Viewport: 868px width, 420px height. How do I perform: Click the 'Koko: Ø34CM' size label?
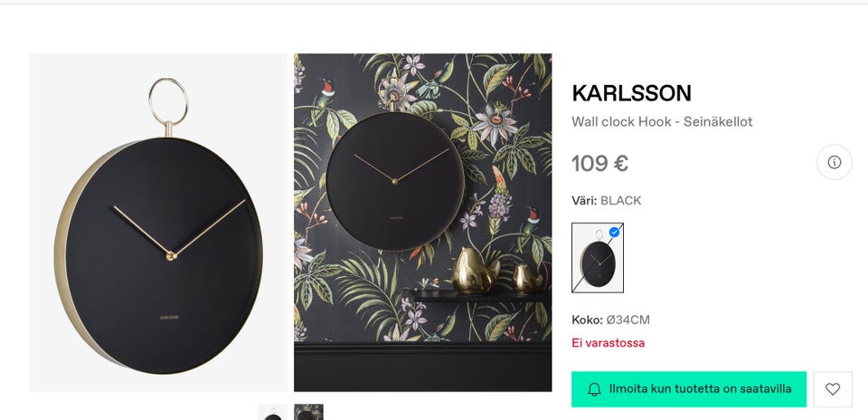coord(610,320)
